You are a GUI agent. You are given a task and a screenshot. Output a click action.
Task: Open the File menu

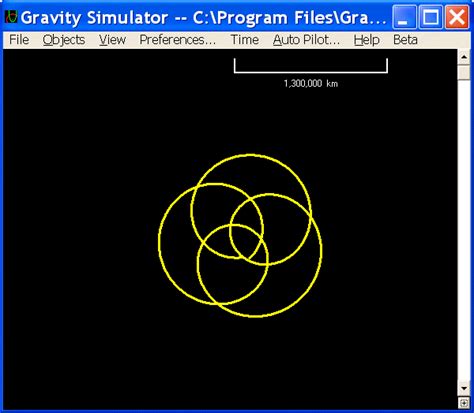point(19,40)
